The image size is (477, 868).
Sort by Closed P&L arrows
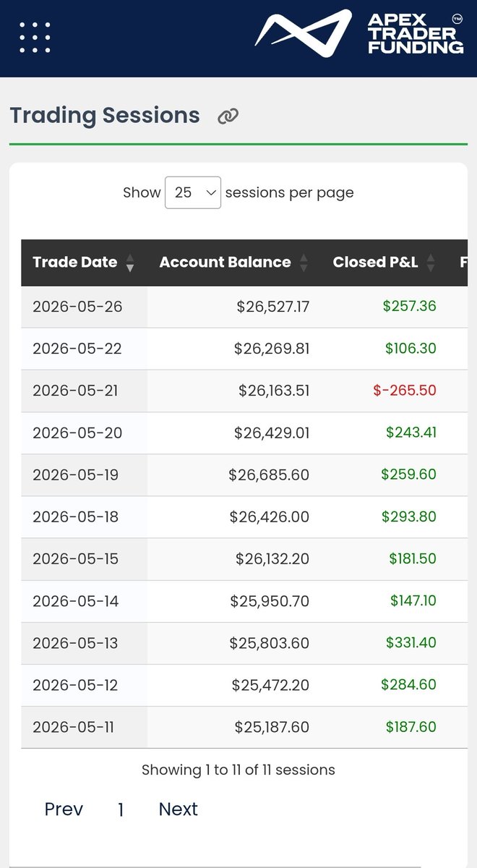click(431, 263)
